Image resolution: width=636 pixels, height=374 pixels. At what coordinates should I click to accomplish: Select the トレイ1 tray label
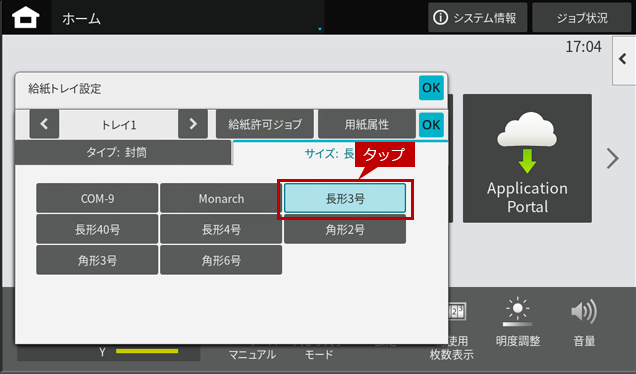pyautogui.click(x=118, y=125)
